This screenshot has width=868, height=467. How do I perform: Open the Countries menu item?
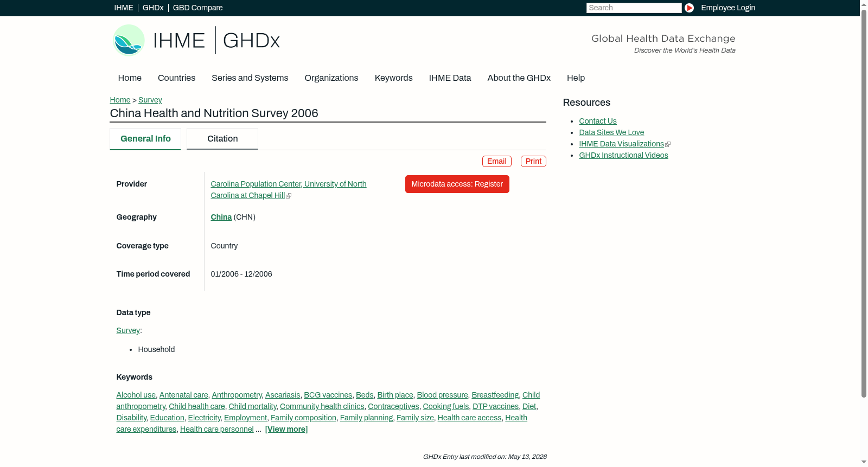(x=177, y=78)
